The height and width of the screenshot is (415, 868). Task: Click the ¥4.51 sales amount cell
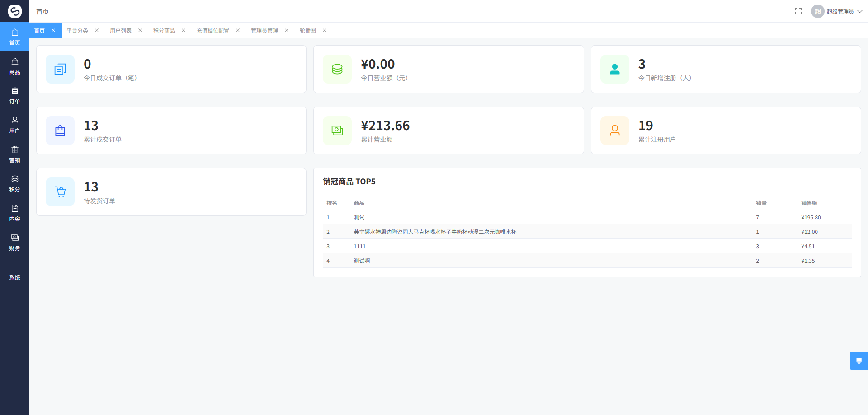(808, 247)
